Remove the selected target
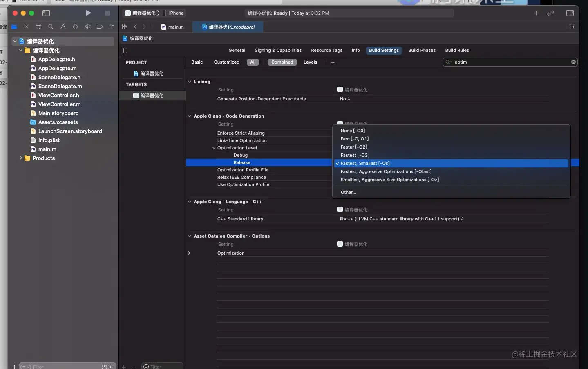The width and height of the screenshot is (588, 369). point(134,367)
